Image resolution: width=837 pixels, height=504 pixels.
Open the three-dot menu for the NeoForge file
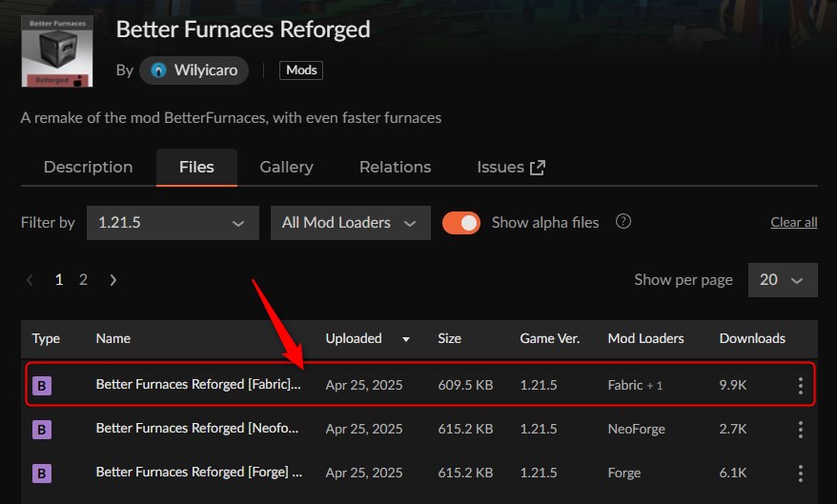point(800,430)
